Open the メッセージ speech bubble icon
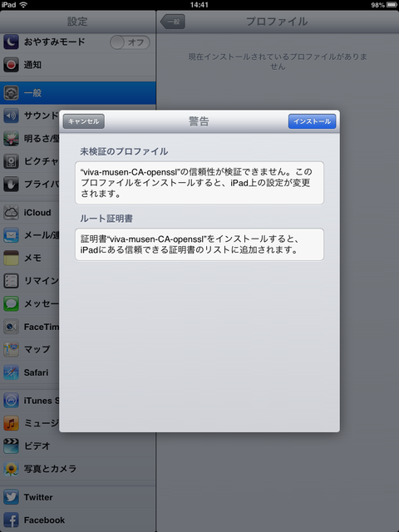 click(x=11, y=303)
